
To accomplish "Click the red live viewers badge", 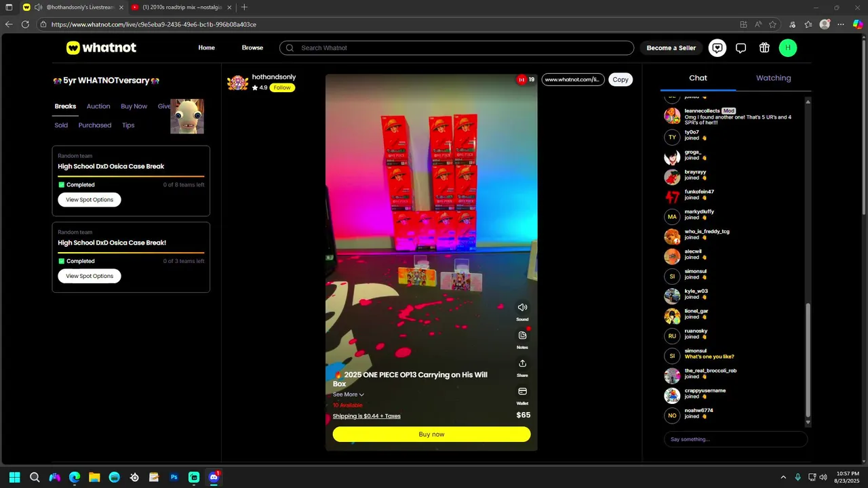I will tap(521, 79).
